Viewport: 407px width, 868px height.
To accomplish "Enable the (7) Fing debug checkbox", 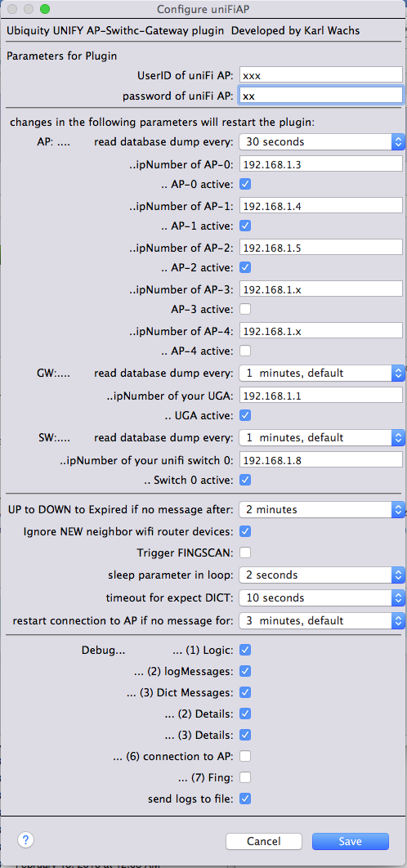I will pyautogui.click(x=245, y=778).
